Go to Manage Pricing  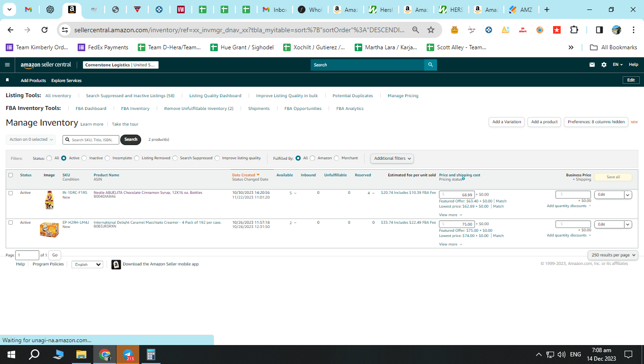coord(403,96)
